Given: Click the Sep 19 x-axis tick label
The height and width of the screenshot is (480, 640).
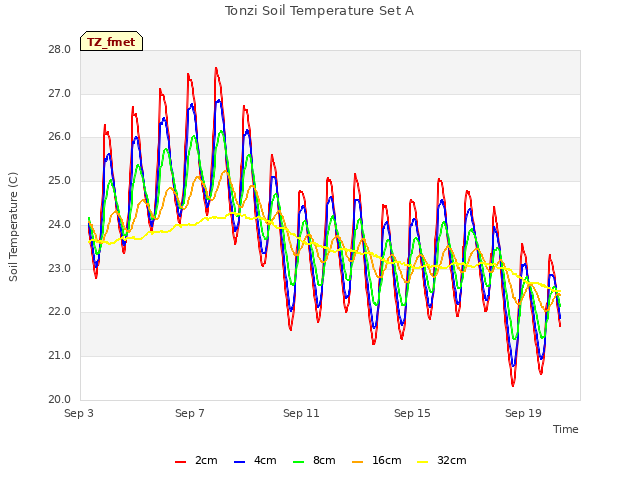Looking at the screenshot, I should 523,413.
